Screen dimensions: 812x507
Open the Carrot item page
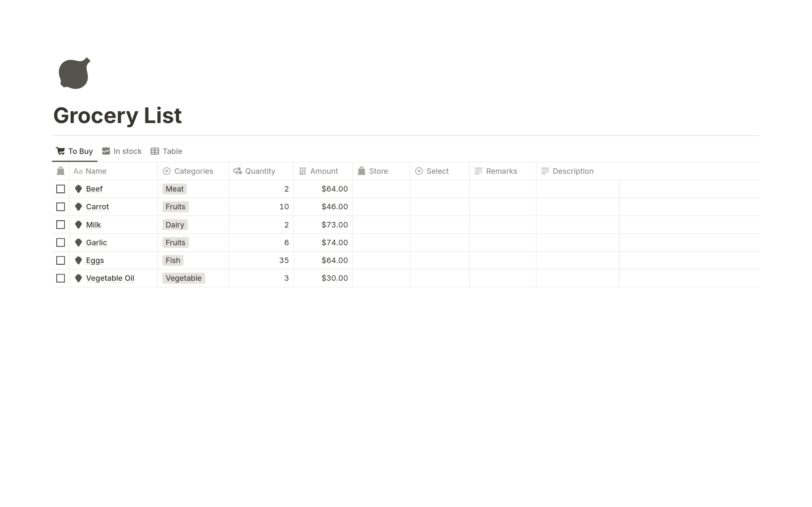(97, 207)
